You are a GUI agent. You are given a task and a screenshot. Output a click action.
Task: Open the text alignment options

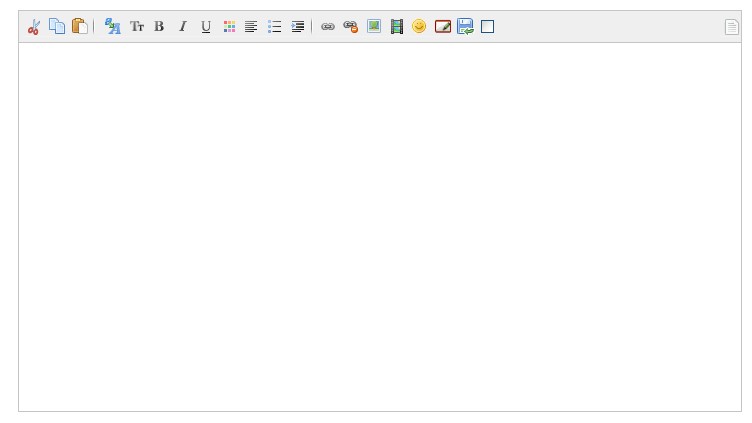(x=251, y=26)
